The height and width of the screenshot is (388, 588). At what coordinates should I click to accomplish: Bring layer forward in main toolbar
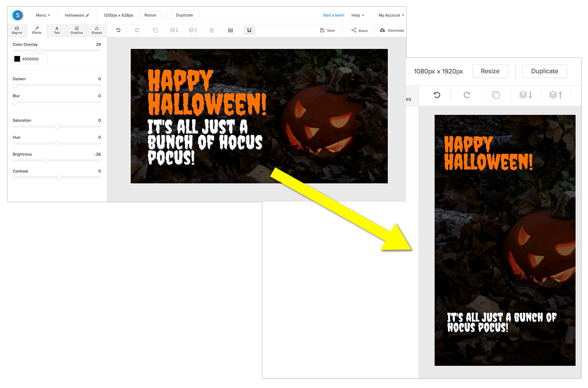tap(193, 30)
